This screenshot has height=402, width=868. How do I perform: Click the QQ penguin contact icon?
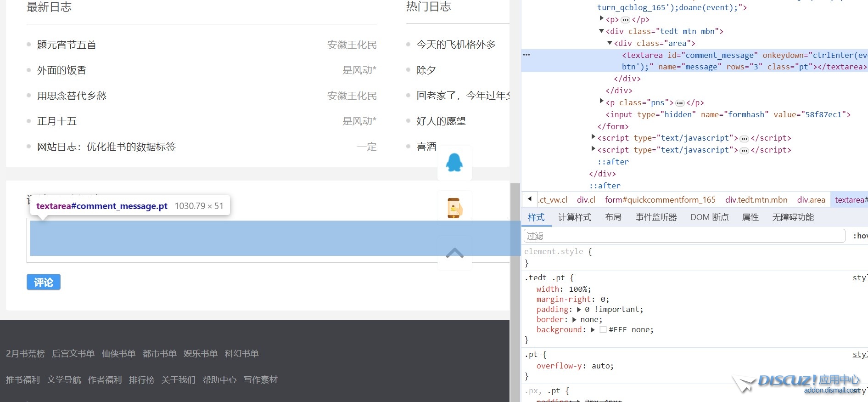(454, 163)
